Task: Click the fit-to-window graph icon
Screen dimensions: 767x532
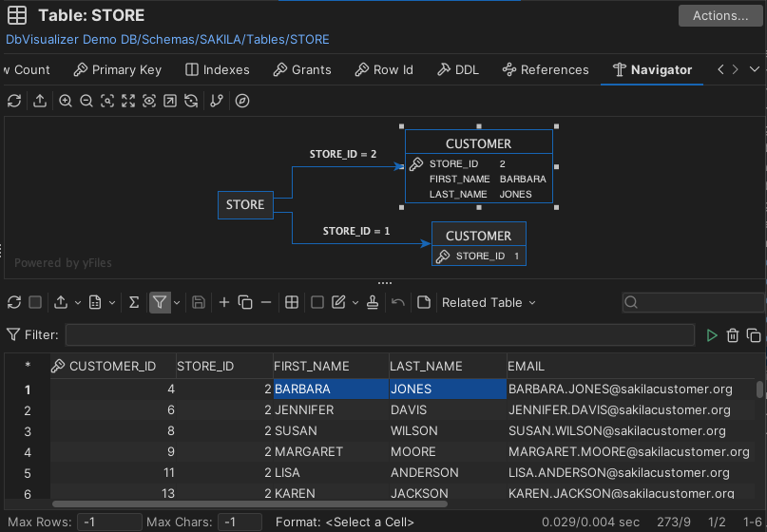Action: tap(128, 101)
